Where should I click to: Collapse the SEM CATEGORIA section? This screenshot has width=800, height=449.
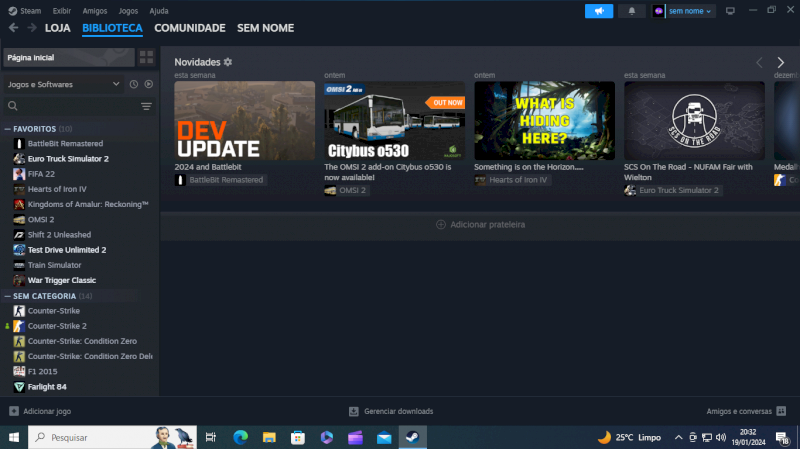pyautogui.click(x=8, y=296)
